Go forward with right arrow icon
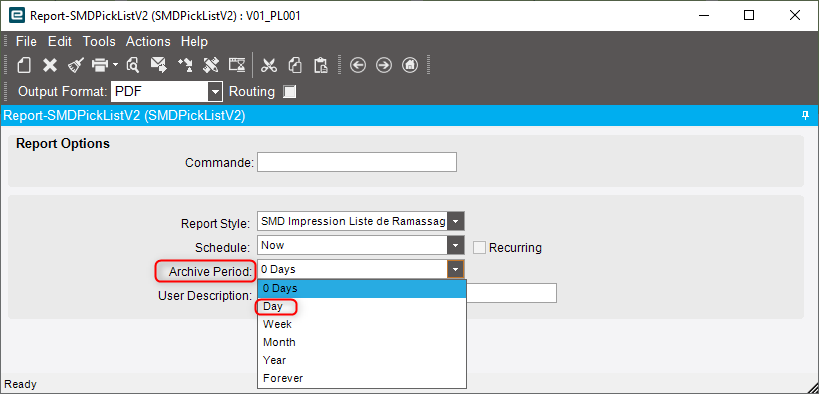Viewport: 819px width, 394px height. [x=384, y=65]
